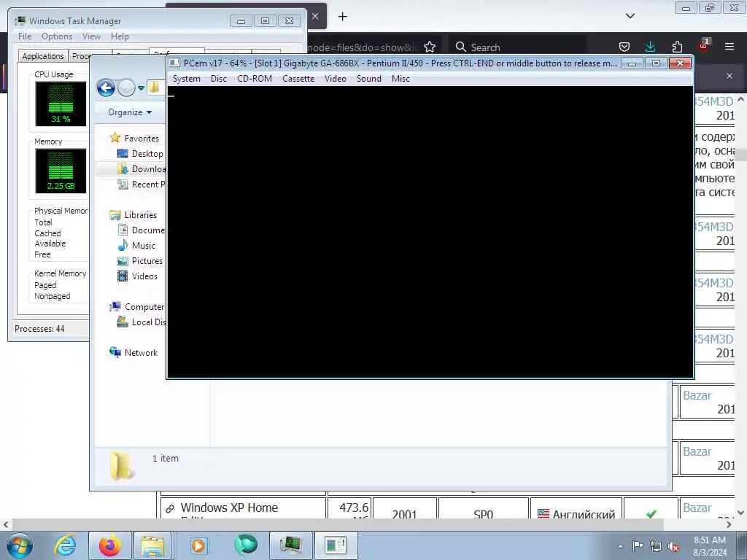The image size is (747, 560).
Task: Open Task Manager File menu
Action: pos(25,36)
